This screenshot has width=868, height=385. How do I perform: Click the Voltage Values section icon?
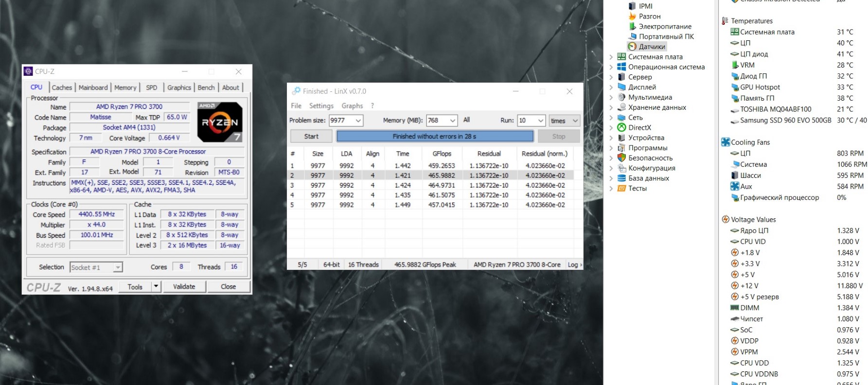coord(726,219)
